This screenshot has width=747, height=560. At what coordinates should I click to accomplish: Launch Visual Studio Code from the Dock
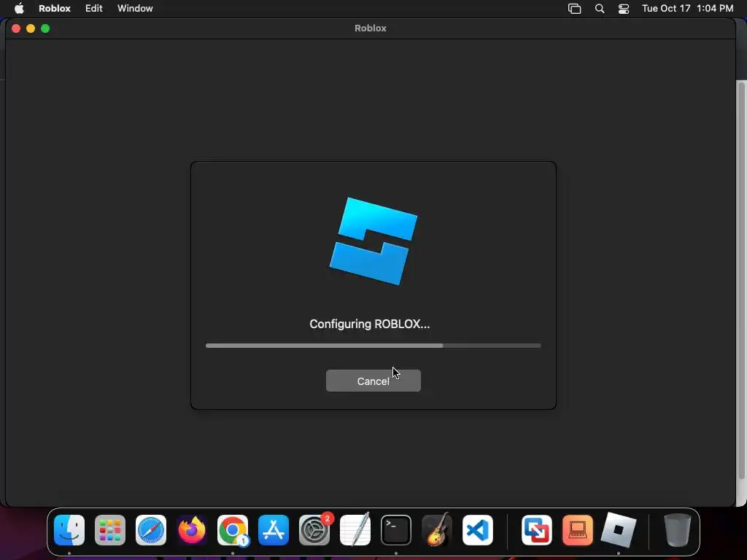coord(478,530)
